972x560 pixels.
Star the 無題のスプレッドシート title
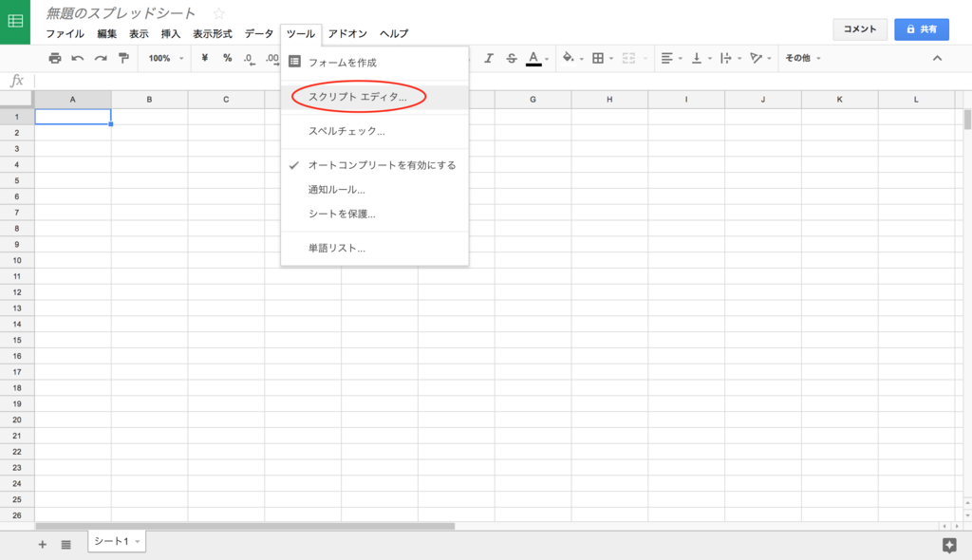tap(220, 13)
